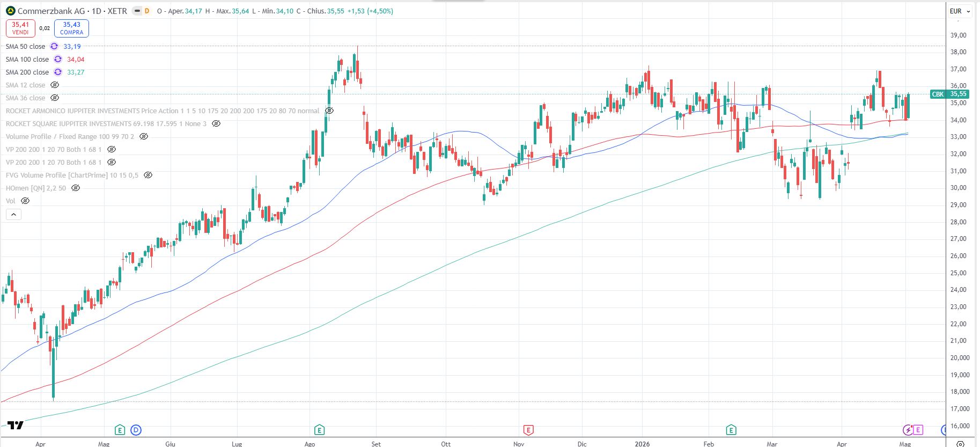Open the green earnings E marker in August

coord(319,430)
